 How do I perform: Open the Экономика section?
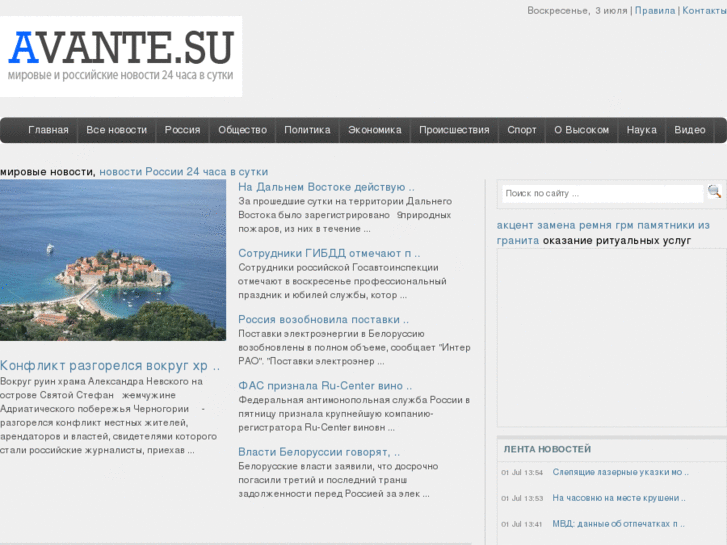[x=375, y=130]
